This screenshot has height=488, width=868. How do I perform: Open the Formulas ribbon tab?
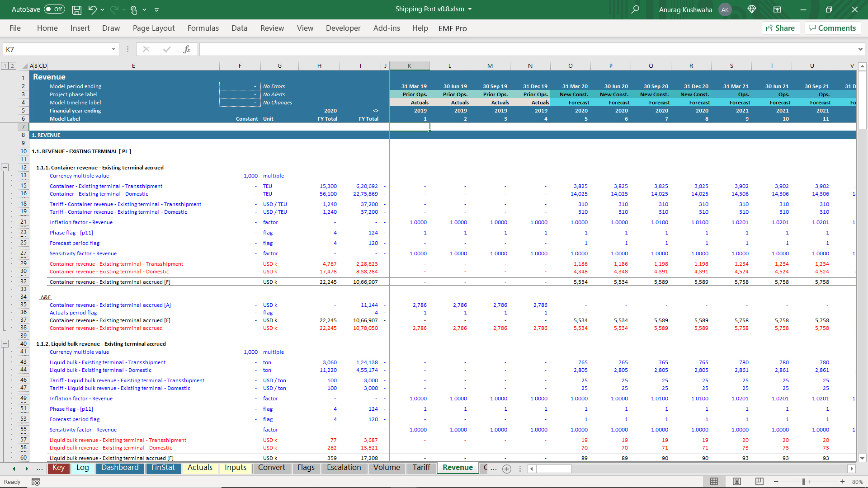[x=203, y=28]
